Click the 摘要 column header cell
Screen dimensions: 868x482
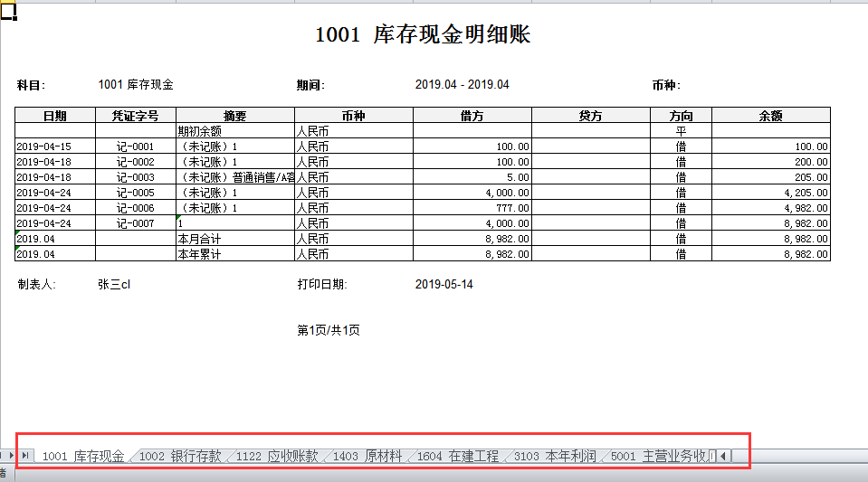[235, 115]
